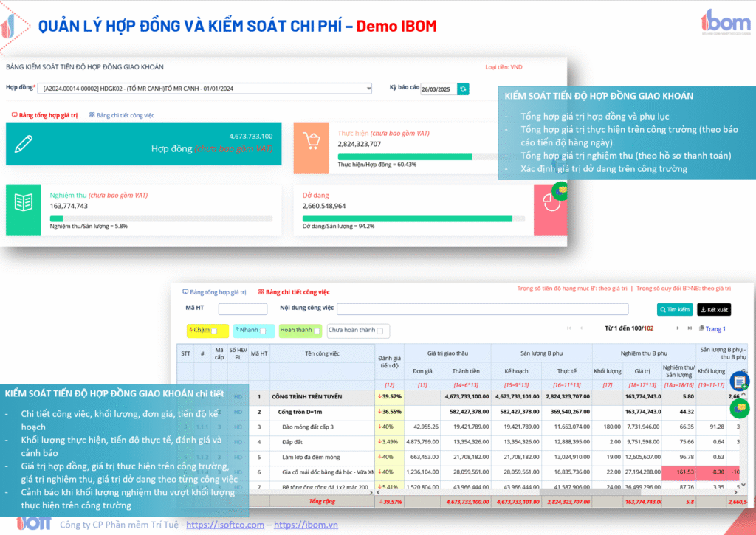756x535 pixels.
Task: Click the Tìm kiếm search button
Action: click(x=675, y=310)
